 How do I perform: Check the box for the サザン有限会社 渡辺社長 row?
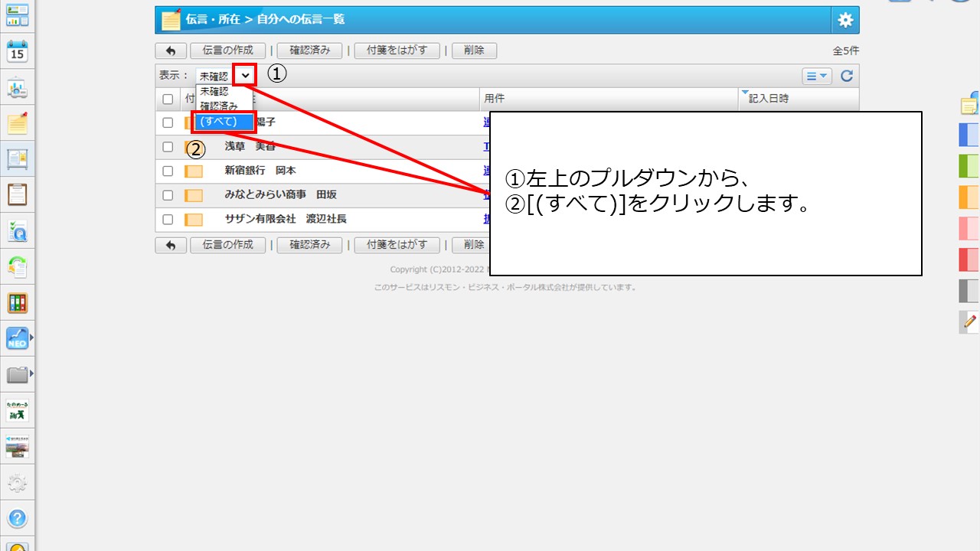[x=168, y=220]
